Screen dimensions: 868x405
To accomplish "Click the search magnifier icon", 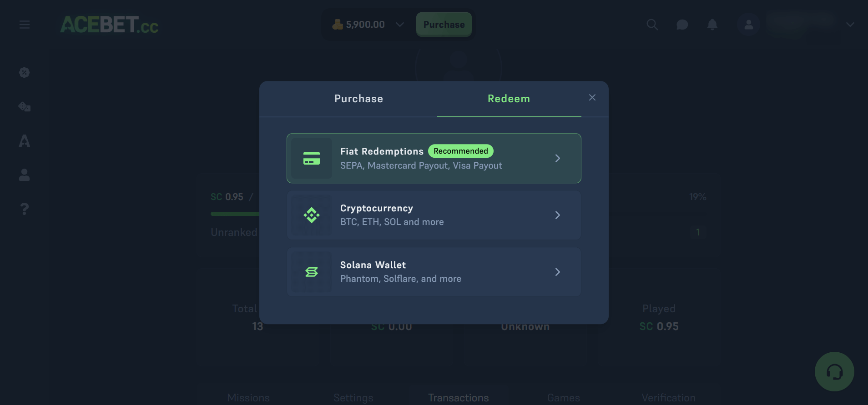I will 652,25.
